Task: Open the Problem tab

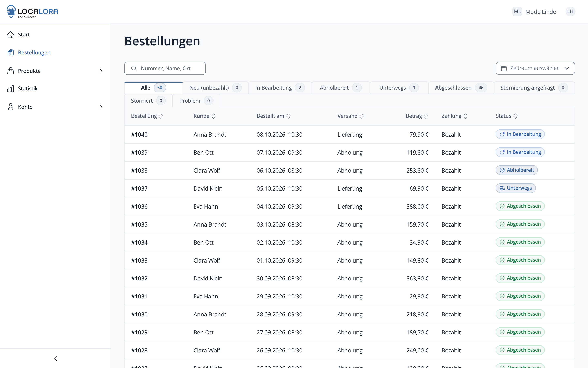Action: point(196,101)
